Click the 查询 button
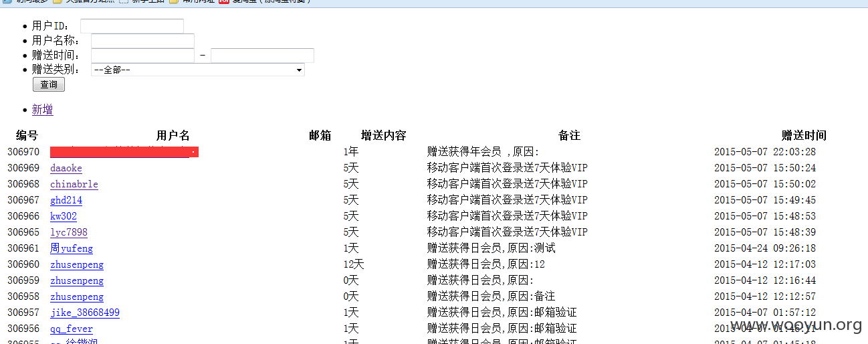This screenshot has width=868, height=344. click(x=49, y=84)
